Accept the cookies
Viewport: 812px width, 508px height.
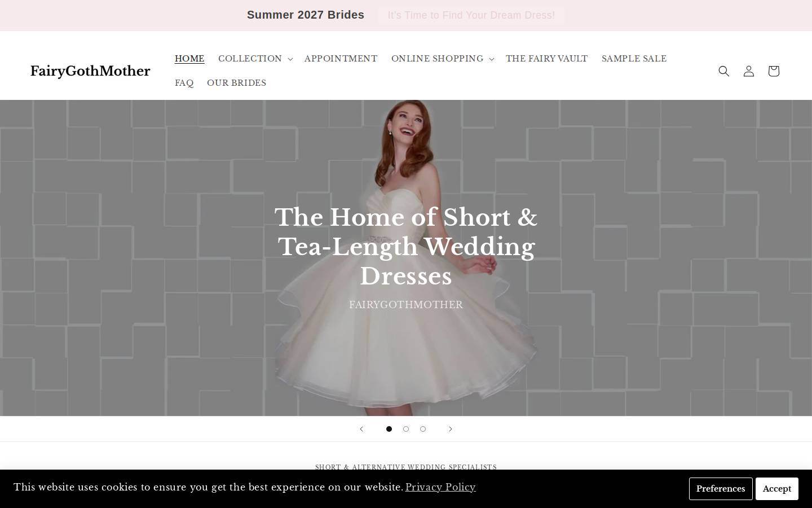[x=777, y=489]
